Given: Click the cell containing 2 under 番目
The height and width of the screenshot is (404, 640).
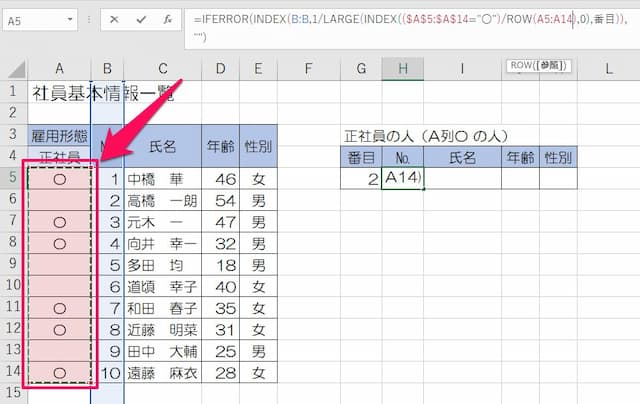Looking at the screenshot, I should (x=361, y=178).
